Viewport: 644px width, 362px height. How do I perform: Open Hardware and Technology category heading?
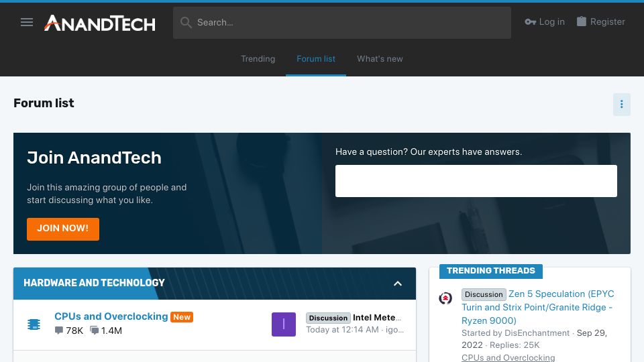pos(94,283)
